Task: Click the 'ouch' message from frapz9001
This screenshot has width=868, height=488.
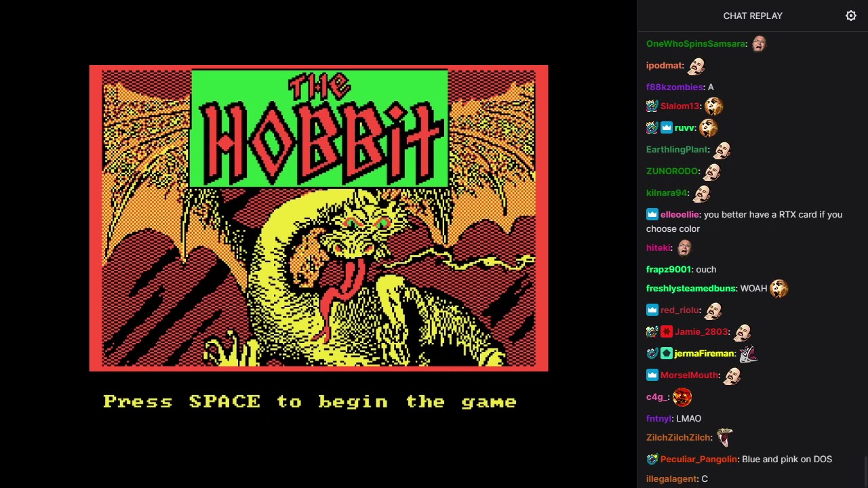Action: 706,269
